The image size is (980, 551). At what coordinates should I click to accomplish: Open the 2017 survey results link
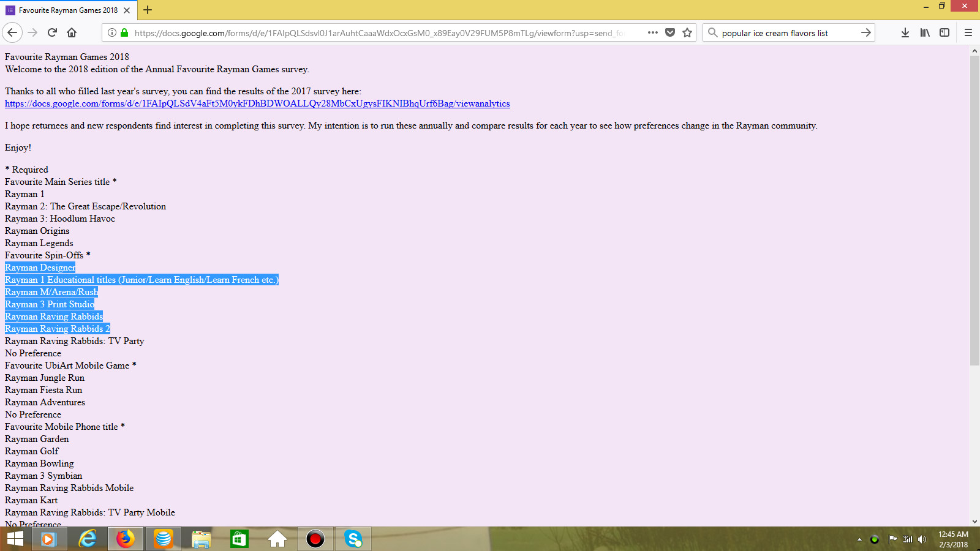coord(257,103)
